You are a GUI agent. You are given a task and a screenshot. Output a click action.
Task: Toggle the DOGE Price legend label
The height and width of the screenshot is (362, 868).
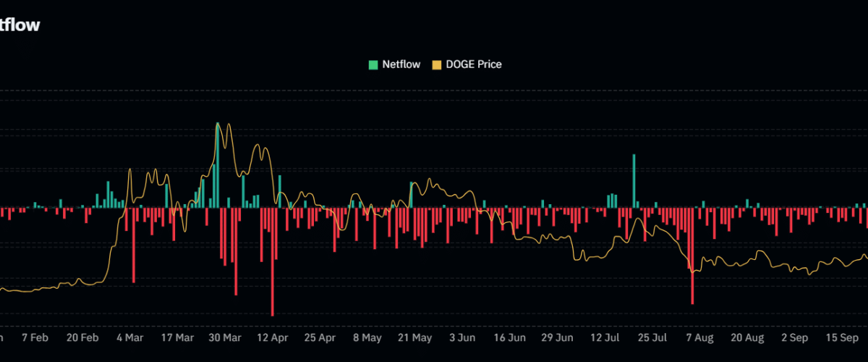(473, 64)
